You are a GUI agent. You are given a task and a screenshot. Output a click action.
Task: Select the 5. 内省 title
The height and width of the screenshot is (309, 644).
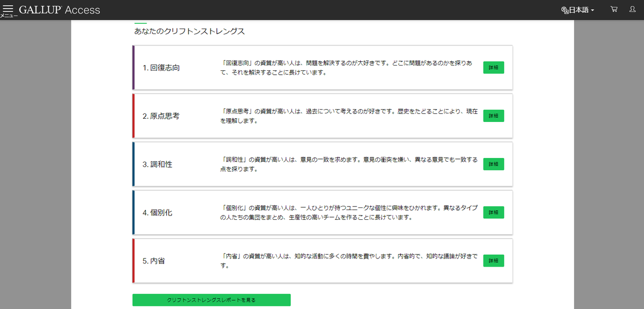pos(153,261)
